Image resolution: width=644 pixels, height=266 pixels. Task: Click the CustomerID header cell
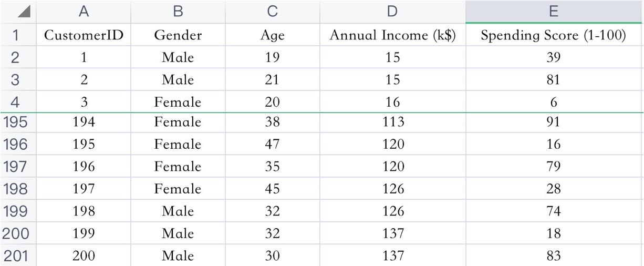tap(84, 35)
